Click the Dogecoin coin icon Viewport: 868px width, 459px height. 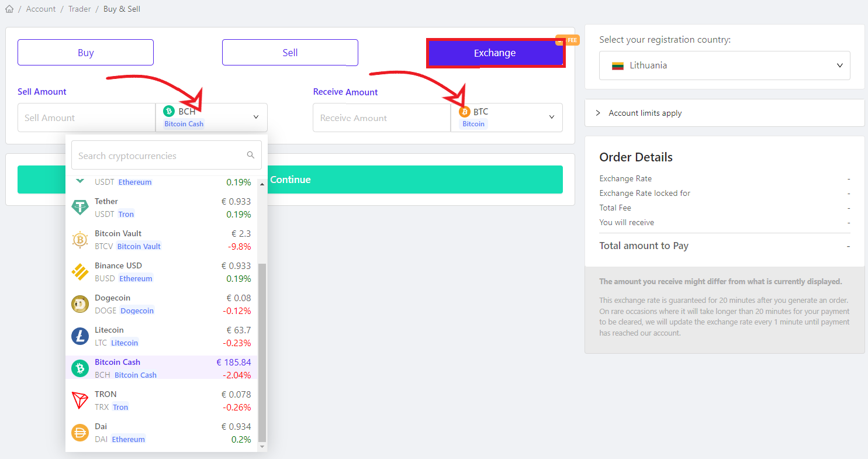(80, 304)
